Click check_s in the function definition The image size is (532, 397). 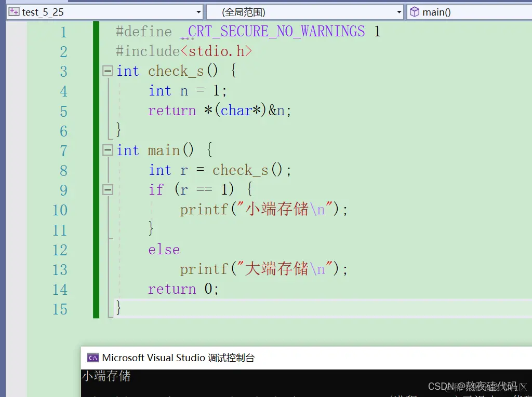coord(176,71)
